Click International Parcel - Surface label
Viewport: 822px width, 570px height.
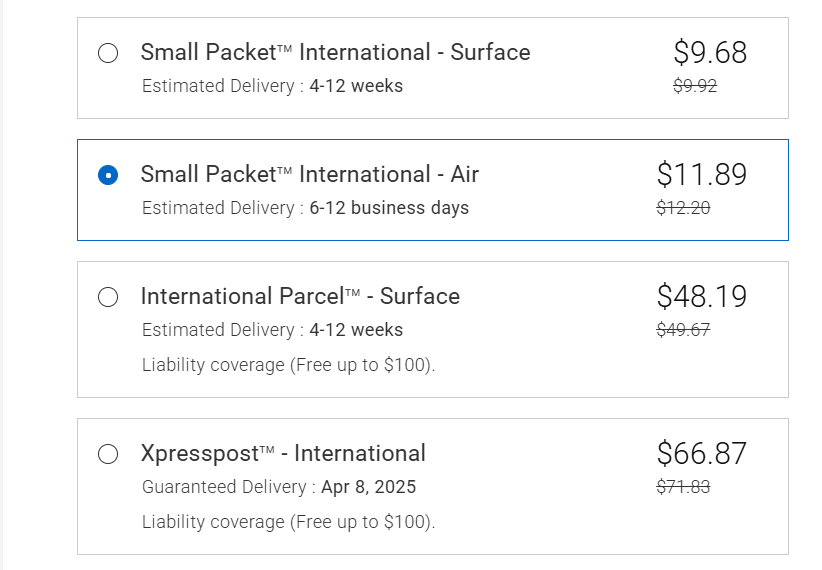tap(300, 296)
